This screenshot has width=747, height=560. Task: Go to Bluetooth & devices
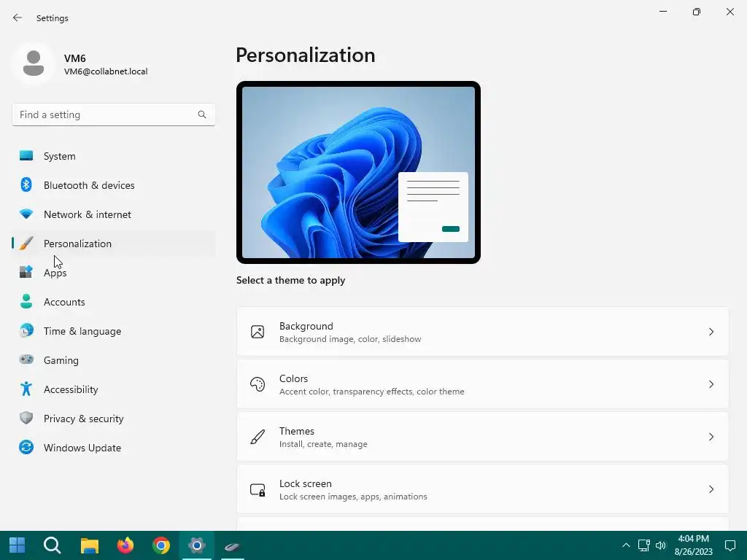tap(113, 185)
